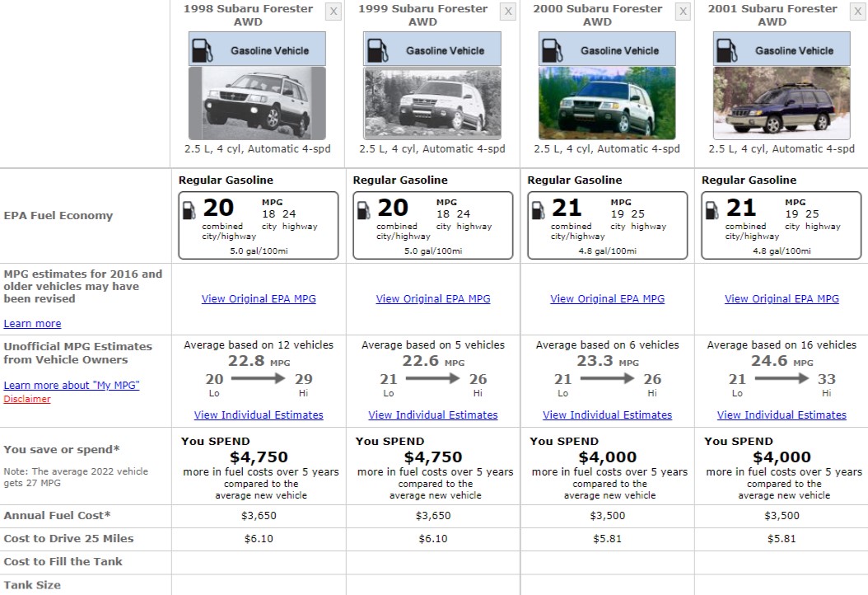Click Lo value 20 for 1998 Forester
Screen dimensions: 868x595
tap(214, 379)
